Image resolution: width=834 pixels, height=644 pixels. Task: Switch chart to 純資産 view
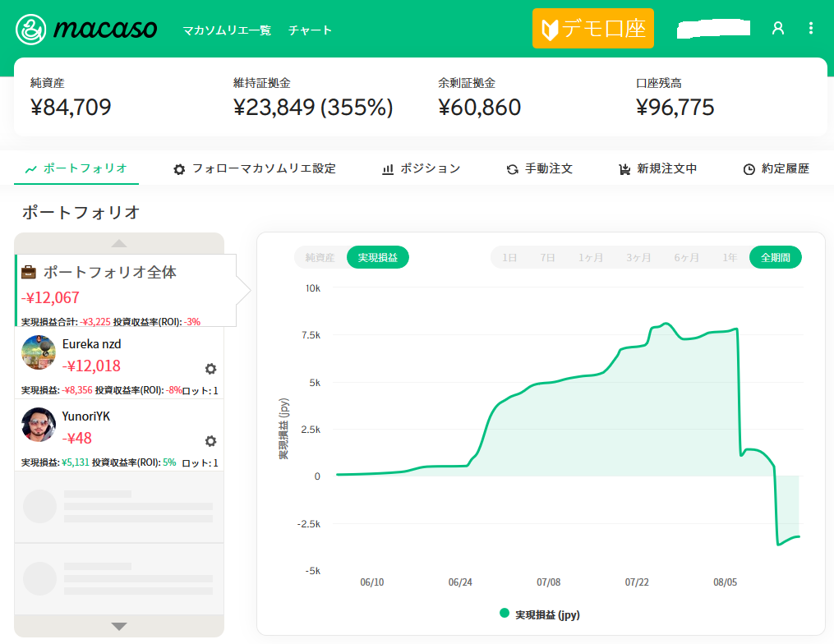[320, 257]
